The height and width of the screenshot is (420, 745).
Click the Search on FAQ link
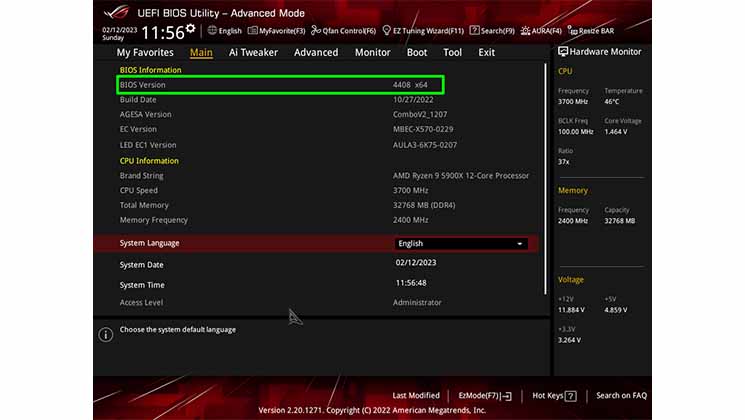click(x=621, y=395)
